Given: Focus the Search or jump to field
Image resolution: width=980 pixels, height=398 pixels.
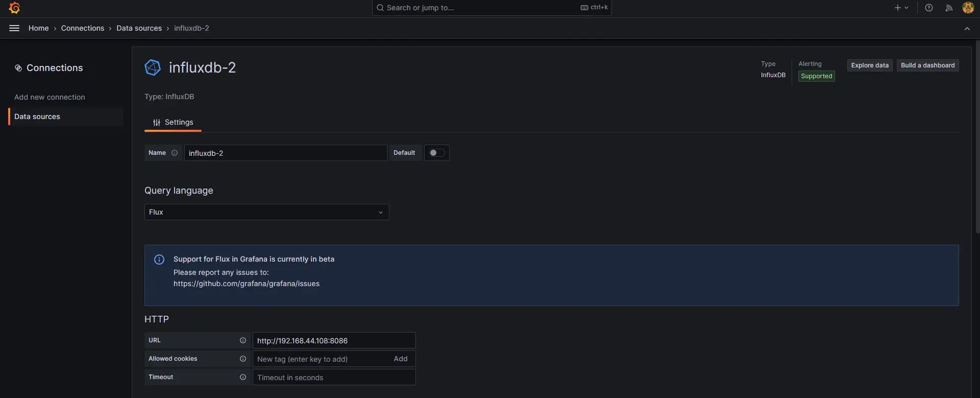Looking at the screenshot, I should point(492,8).
